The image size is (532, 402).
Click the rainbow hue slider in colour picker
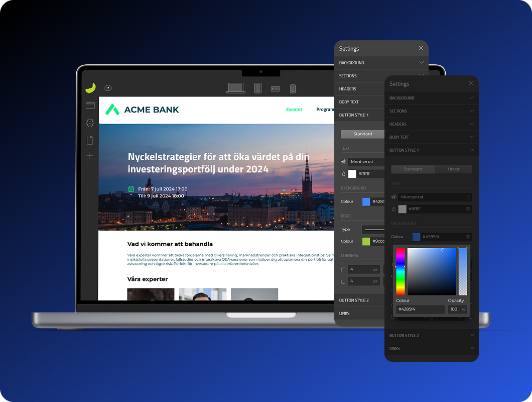tap(401, 271)
